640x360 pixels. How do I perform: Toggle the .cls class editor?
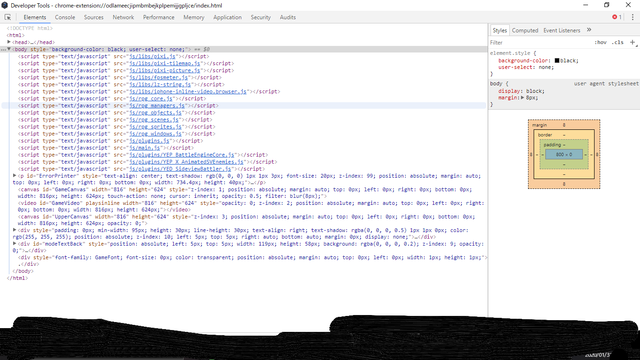point(618,42)
